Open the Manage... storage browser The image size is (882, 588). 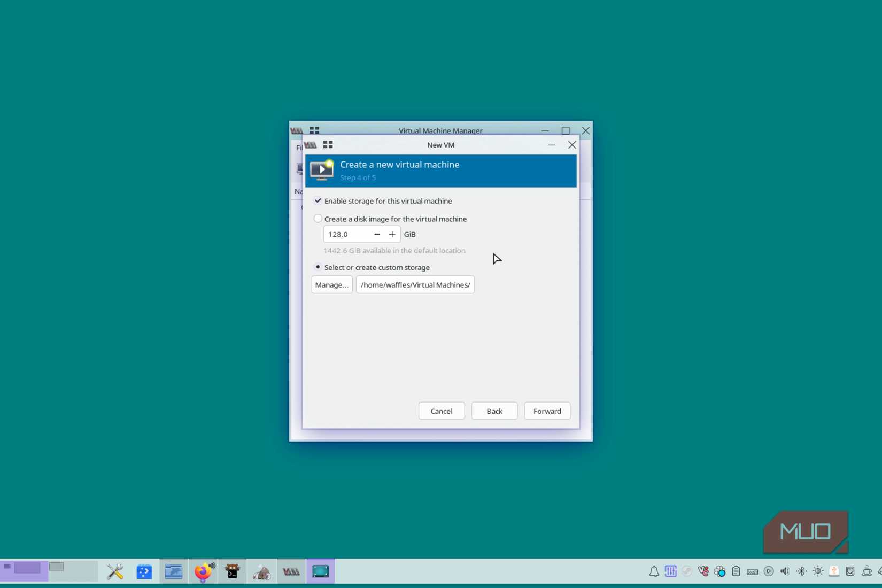[332, 285]
